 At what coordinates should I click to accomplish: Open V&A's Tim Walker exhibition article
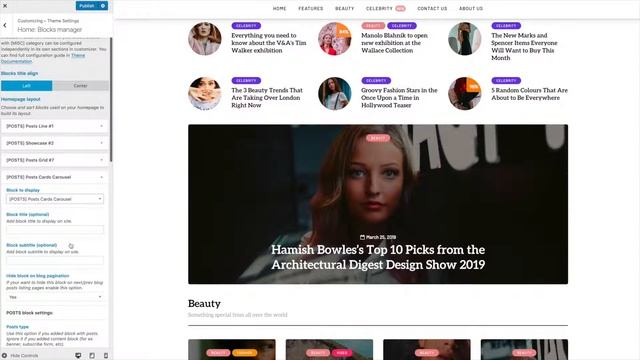point(269,43)
